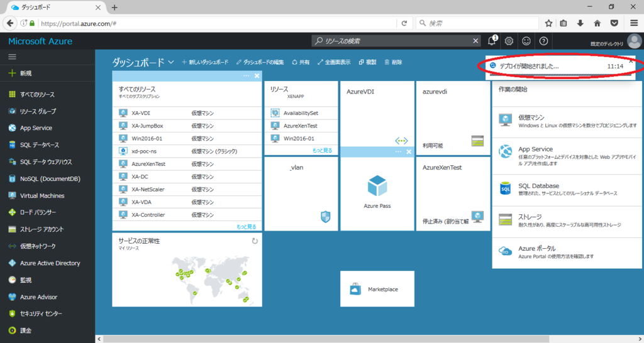Open the AzureXenTest VM tile
Viewport: 644px width, 343px height.
(x=453, y=193)
